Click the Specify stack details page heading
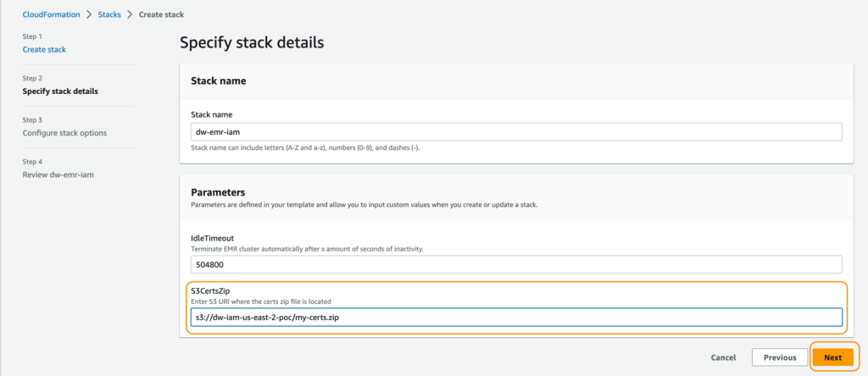Image resolution: width=868 pixels, height=376 pixels. 252,43
